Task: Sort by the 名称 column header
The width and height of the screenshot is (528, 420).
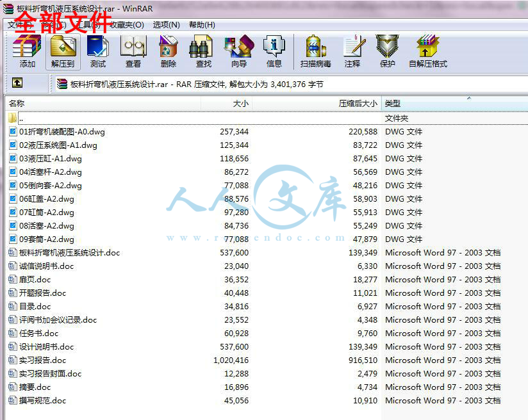Action: point(103,103)
